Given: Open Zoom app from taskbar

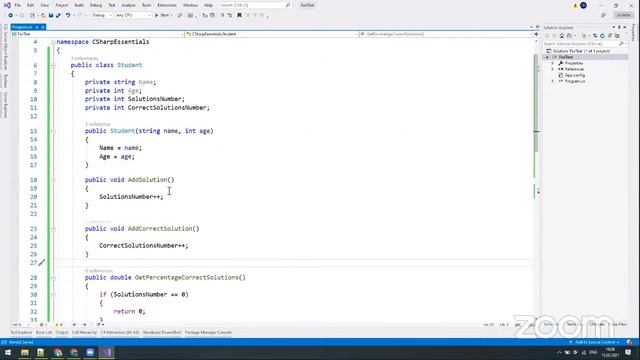Looking at the screenshot, I should coord(90,352).
